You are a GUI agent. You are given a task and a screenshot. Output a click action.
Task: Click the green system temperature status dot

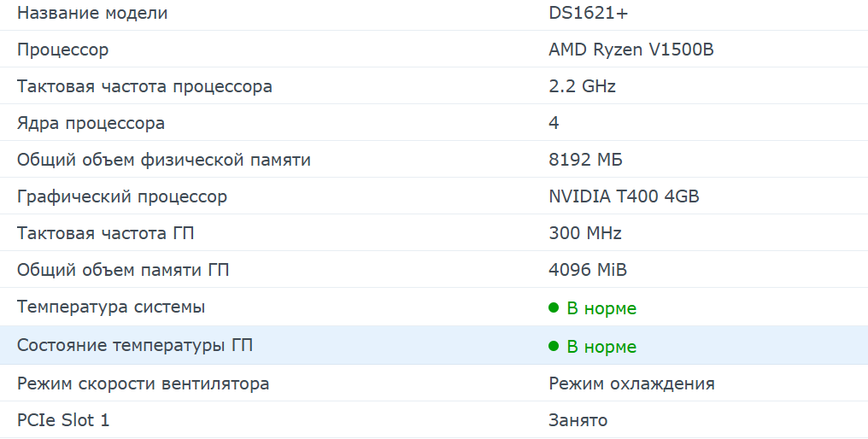coord(554,307)
